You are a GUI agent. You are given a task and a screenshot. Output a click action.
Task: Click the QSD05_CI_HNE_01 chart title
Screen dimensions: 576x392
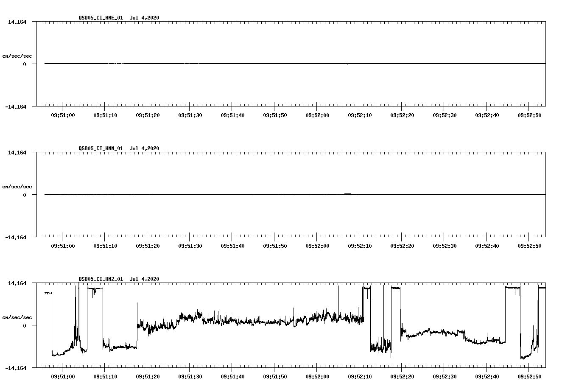click(119, 17)
